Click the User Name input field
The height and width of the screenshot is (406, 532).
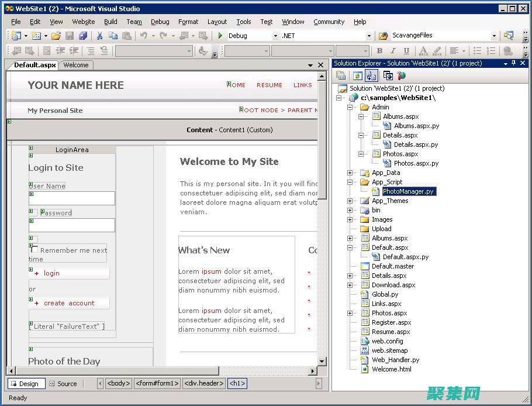pos(72,198)
